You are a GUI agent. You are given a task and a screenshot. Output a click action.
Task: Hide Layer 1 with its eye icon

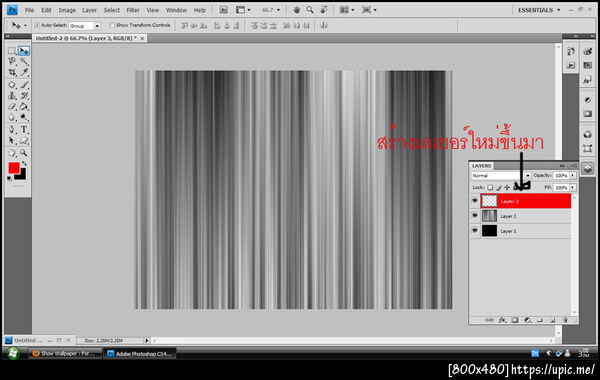click(x=475, y=230)
